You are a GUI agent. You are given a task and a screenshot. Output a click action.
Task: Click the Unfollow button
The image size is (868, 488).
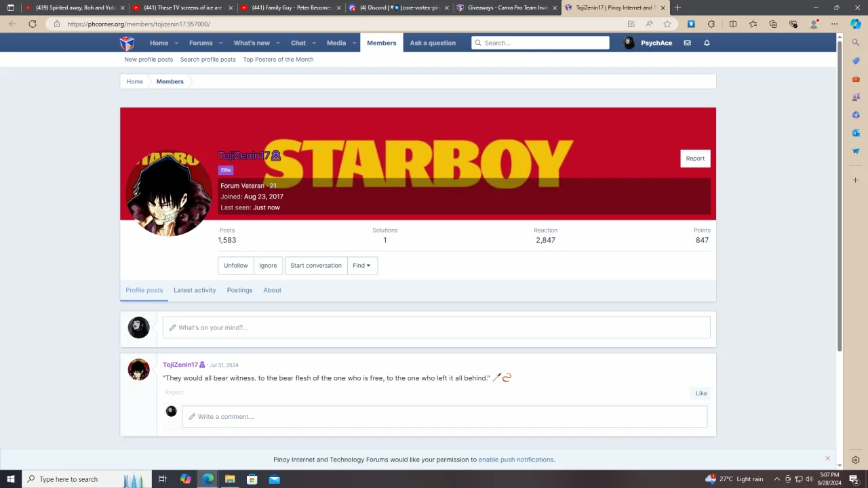(236, 266)
